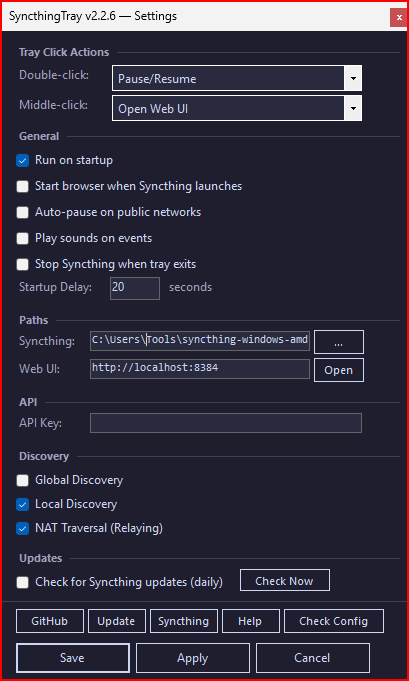Click the Open button beside Web UI

click(339, 370)
